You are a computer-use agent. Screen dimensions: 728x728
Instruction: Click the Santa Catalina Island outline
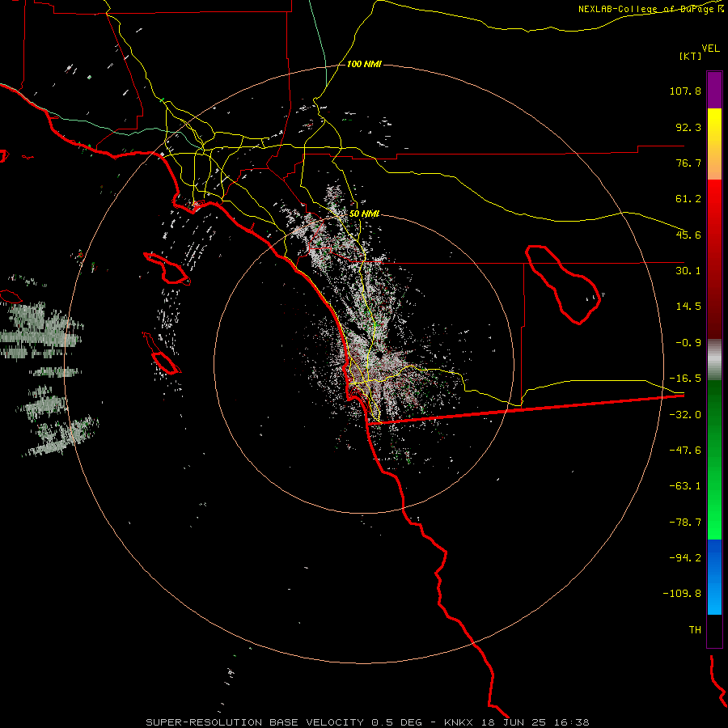point(167,268)
